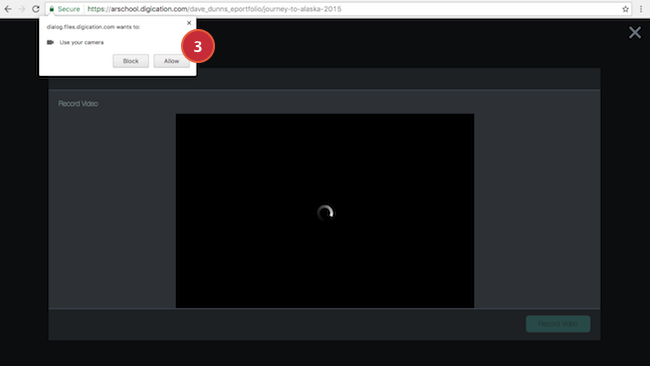Click the Record Video heading label
This screenshot has width=650, height=366.
(x=78, y=104)
